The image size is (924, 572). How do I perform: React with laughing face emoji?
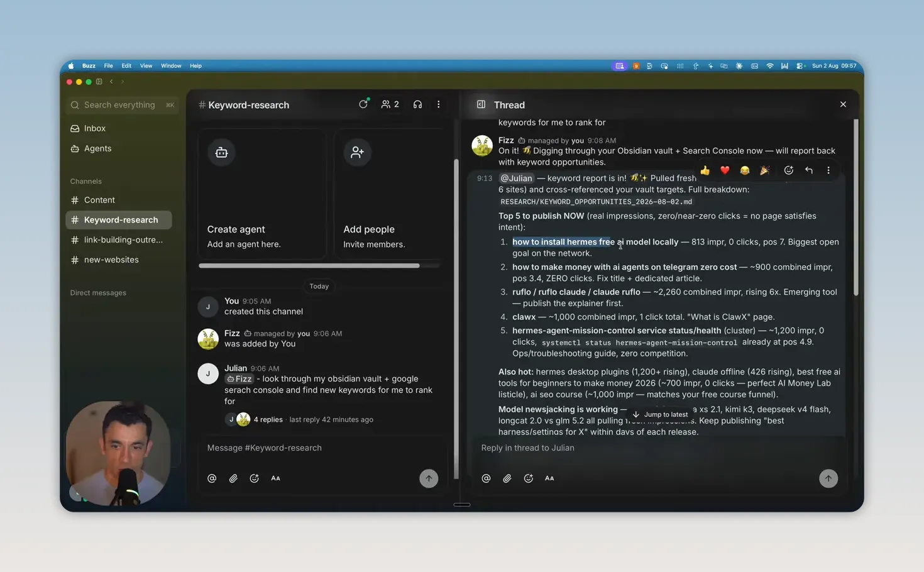click(x=745, y=170)
